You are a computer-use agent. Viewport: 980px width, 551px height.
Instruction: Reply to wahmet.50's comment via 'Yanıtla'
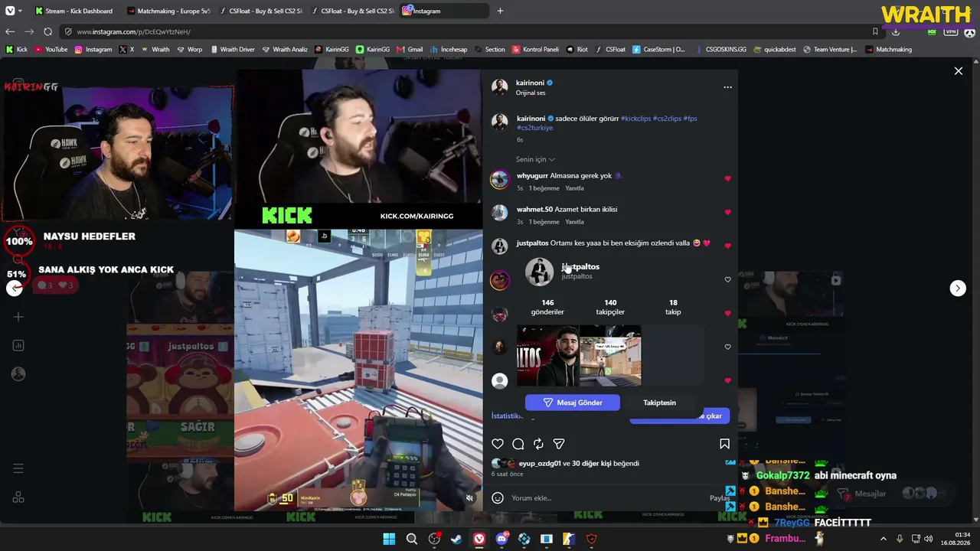[x=574, y=222]
